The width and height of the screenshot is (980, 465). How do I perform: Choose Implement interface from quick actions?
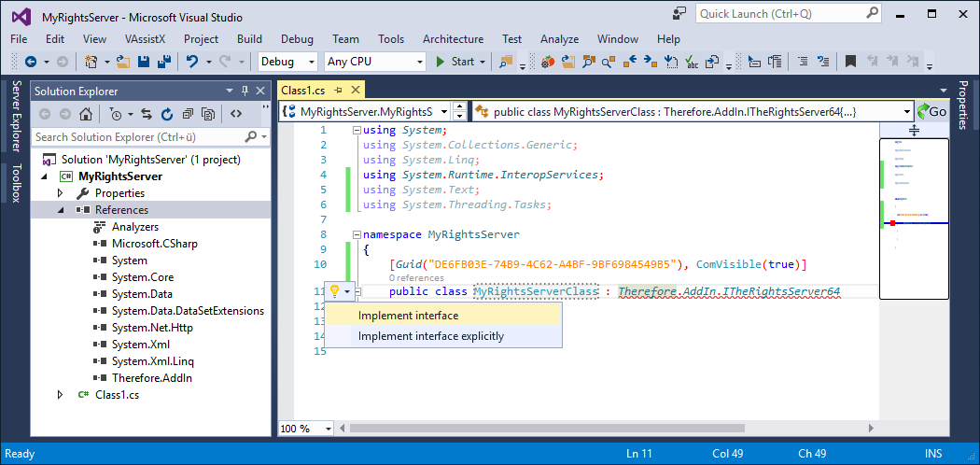[443, 316]
